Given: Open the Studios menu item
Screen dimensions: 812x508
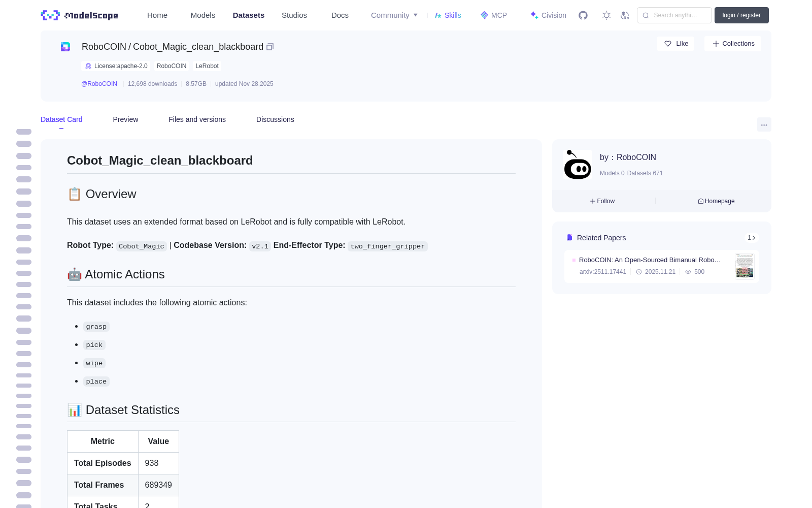Looking at the screenshot, I should click(294, 15).
